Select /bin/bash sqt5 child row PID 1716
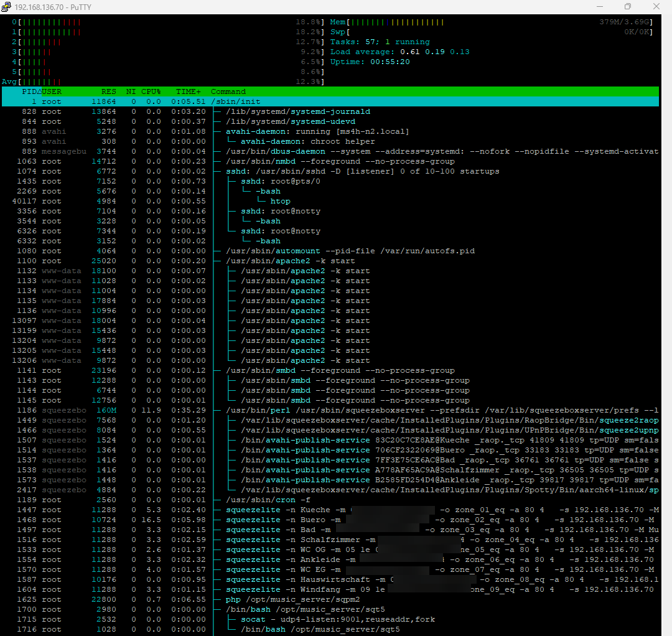The width and height of the screenshot is (672, 636). pos(330,630)
